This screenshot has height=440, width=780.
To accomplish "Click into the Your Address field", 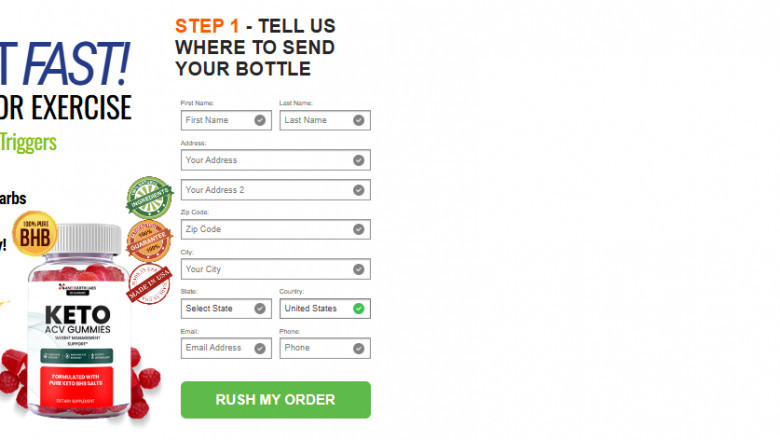I will click(x=276, y=160).
